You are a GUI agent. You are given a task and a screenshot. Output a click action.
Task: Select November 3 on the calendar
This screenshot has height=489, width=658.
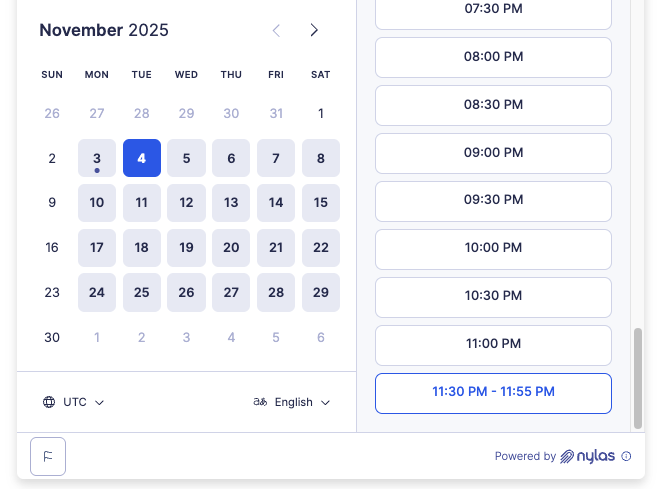97,158
